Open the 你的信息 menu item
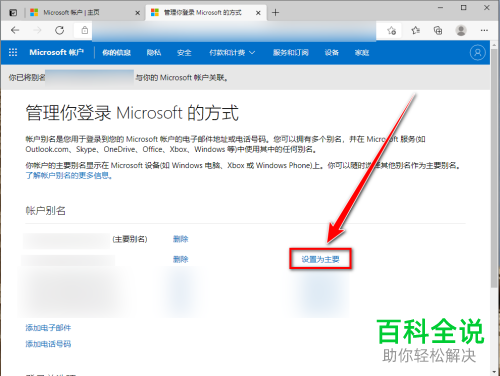 pos(116,53)
